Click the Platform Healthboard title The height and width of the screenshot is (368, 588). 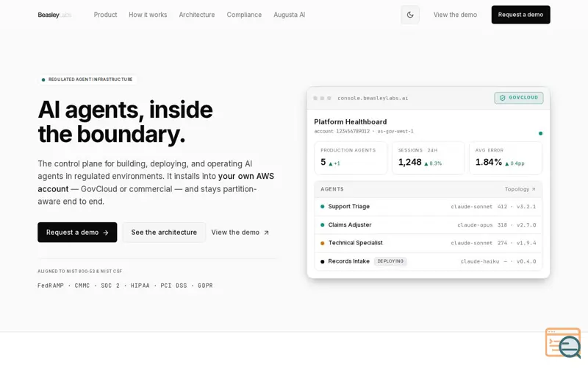click(x=351, y=121)
